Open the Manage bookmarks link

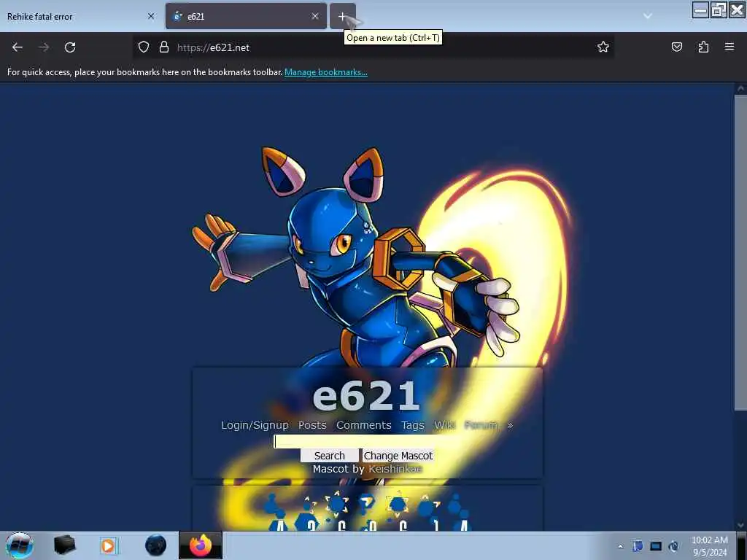tap(326, 72)
